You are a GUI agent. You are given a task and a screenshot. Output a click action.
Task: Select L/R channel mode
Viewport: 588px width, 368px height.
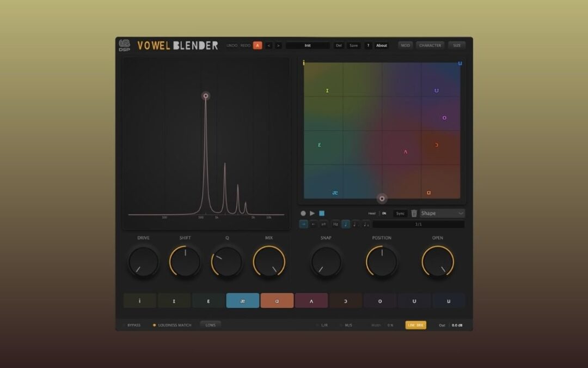pos(322,325)
